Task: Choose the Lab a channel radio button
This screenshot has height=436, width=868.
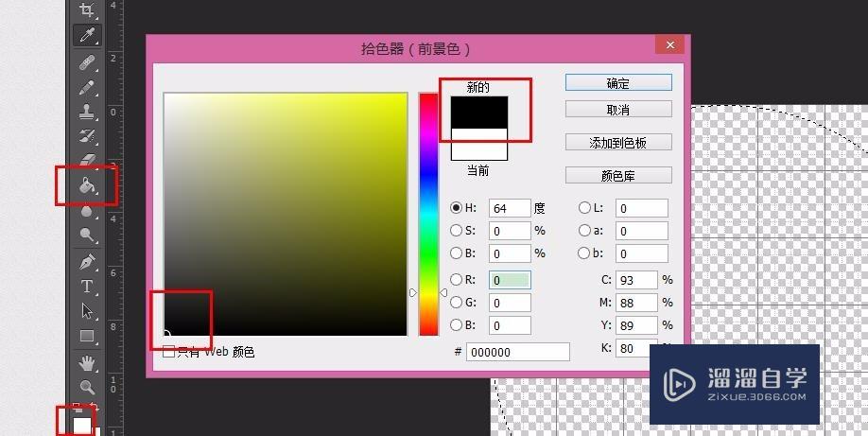Action: click(584, 230)
